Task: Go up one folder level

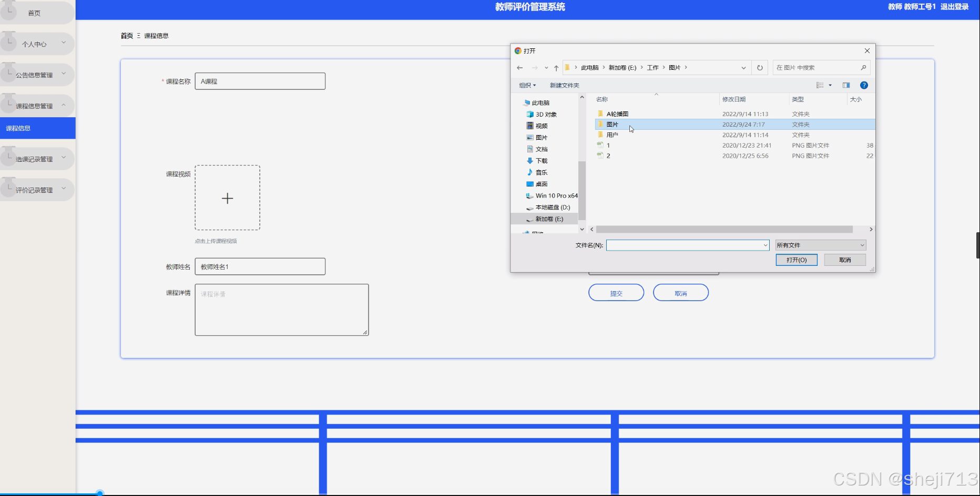Action: click(x=556, y=68)
